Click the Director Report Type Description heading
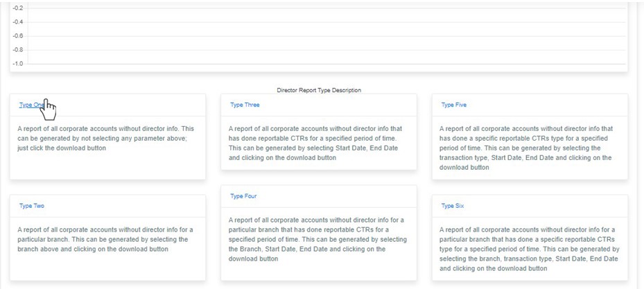This screenshot has width=644, height=289. pyautogui.click(x=319, y=90)
